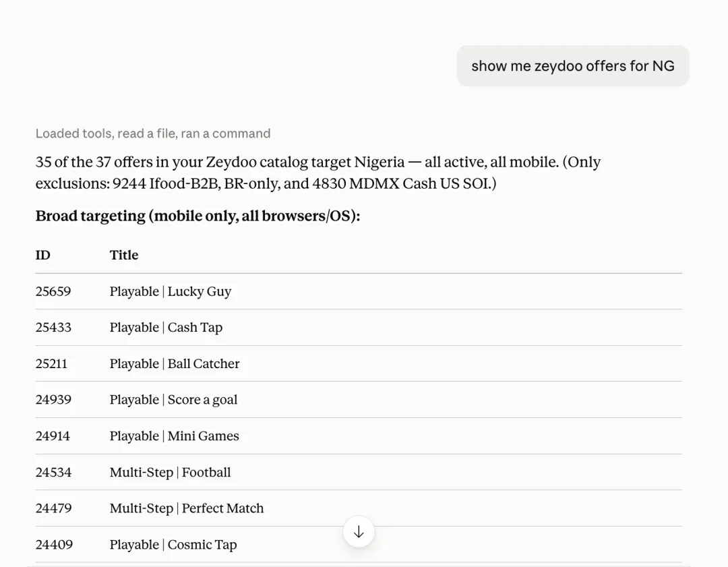Click the 'Broad targeting' section heading
Image resolution: width=728 pixels, height=567 pixels.
click(x=198, y=216)
